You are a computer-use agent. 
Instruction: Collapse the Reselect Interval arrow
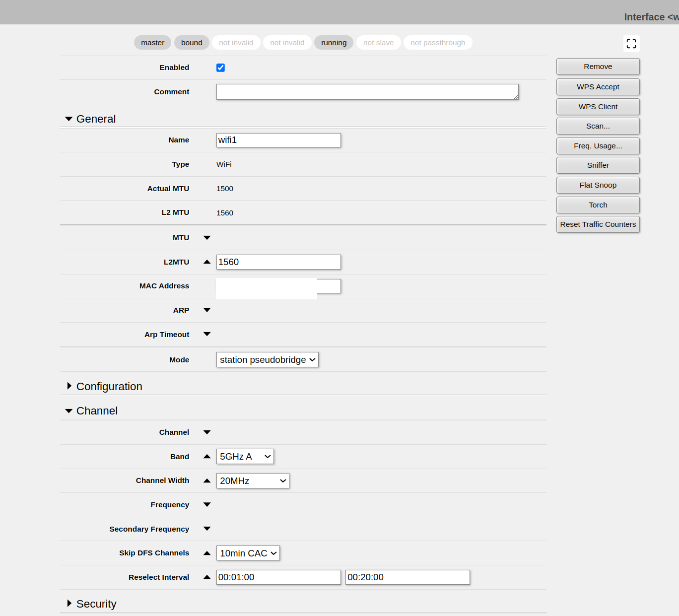tap(207, 577)
